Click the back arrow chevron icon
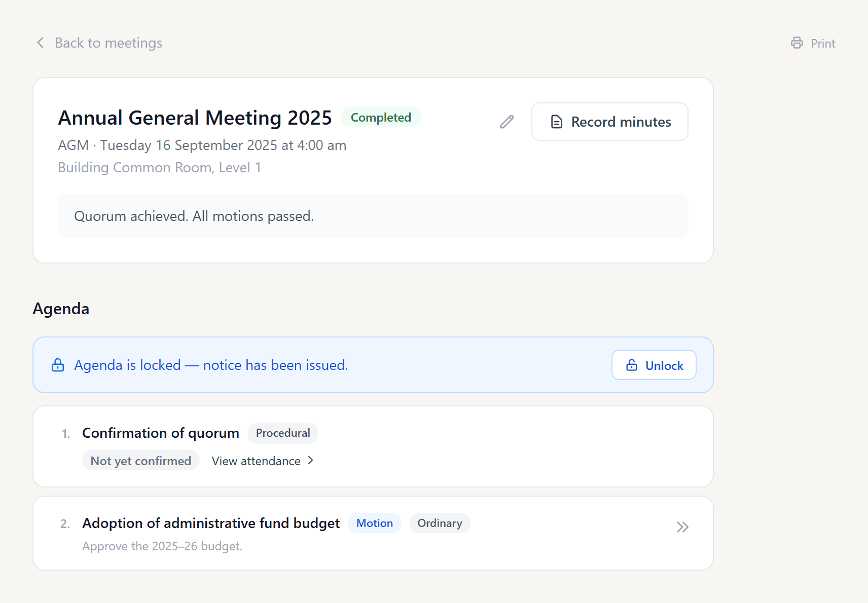This screenshot has width=868, height=603. (x=41, y=43)
